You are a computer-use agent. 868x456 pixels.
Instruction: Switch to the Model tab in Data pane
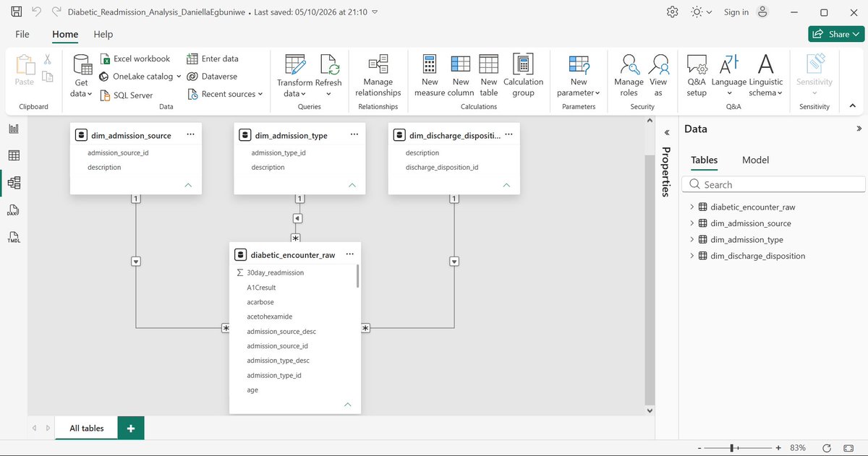click(755, 160)
